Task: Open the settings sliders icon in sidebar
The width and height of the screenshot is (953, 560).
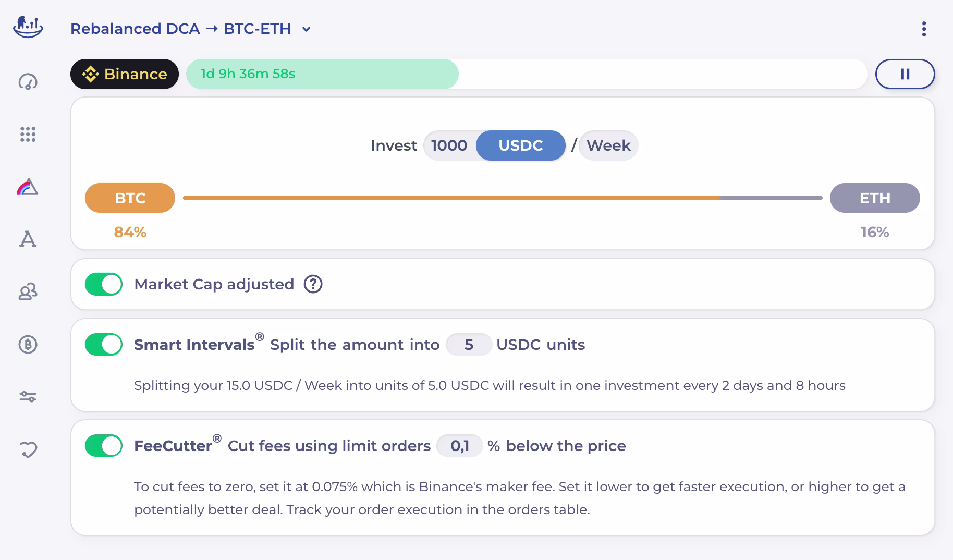Action: (x=28, y=397)
